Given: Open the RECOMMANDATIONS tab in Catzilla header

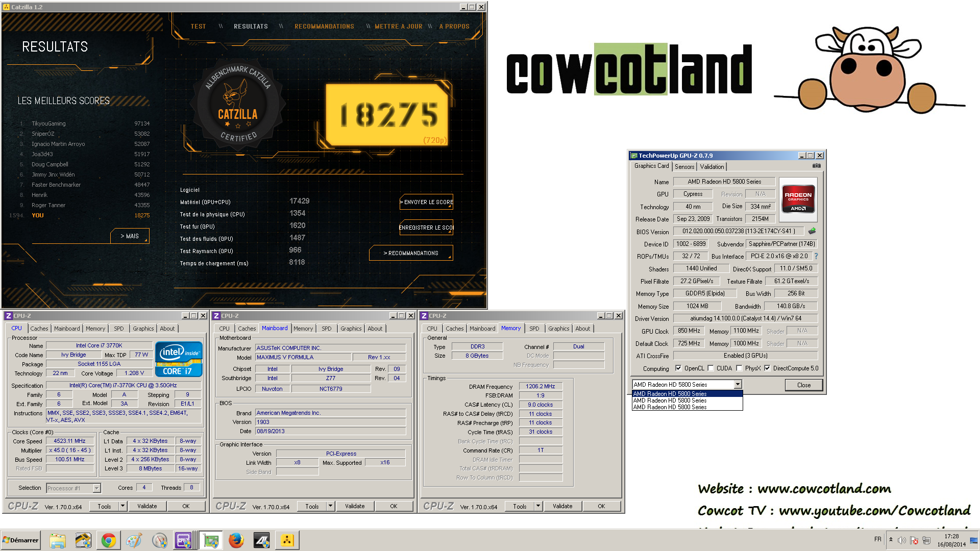Looking at the screenshot, I should point(324,27).
